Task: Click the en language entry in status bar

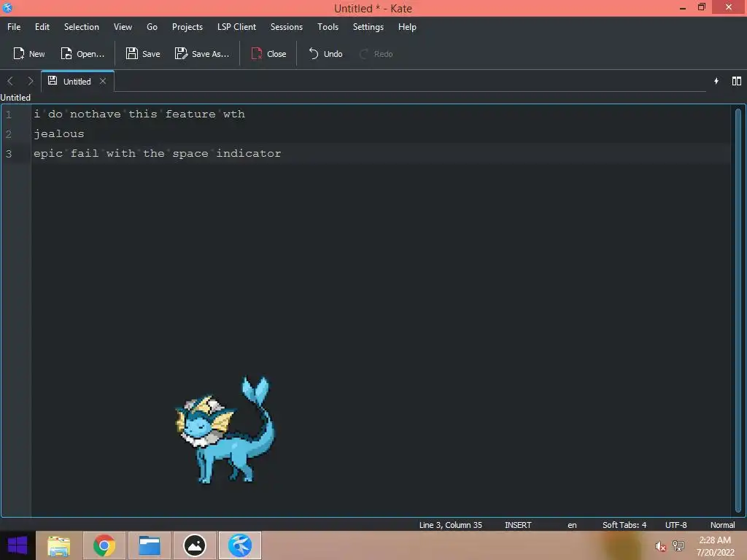Action: click(x=572, y=525)
